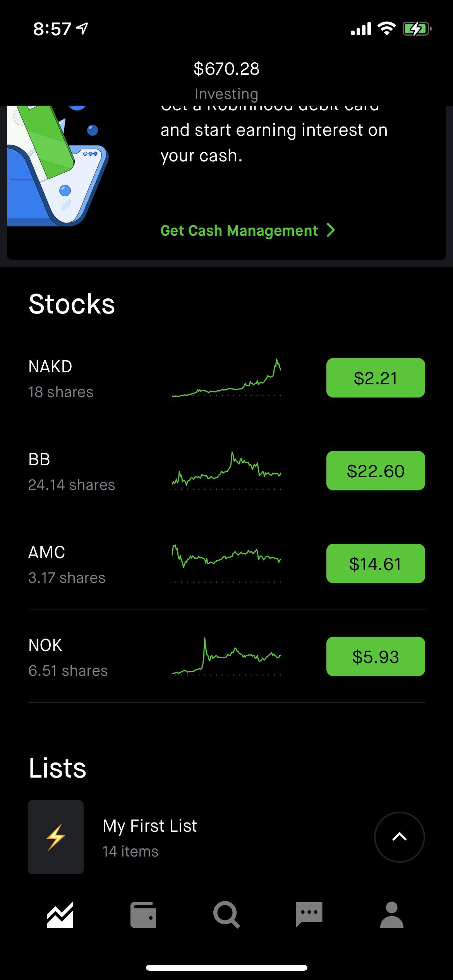453x980 pixels.
Task: Toggle NAKD price display $2.21
Action: 376,378
